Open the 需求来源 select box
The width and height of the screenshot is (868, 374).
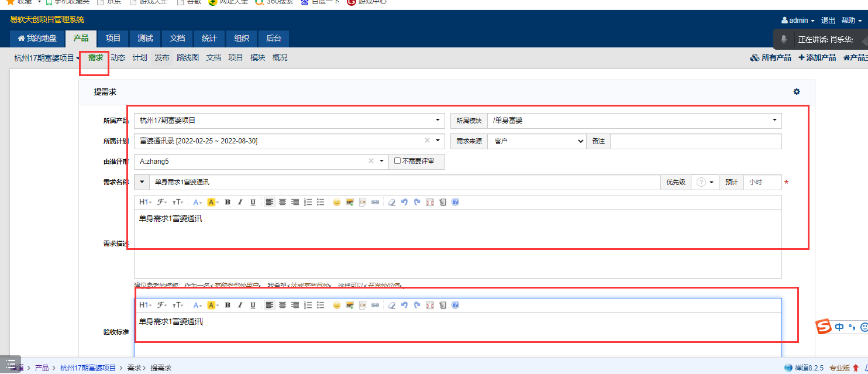(537, 141)
